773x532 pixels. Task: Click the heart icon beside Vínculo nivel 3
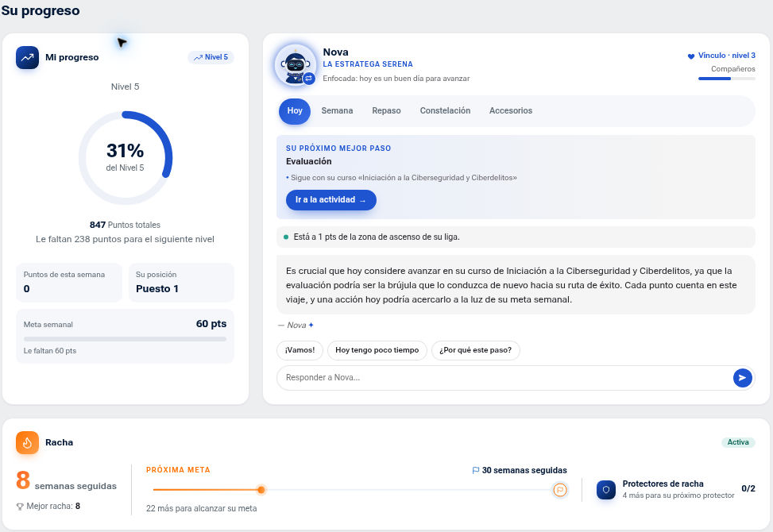(691, 56)
